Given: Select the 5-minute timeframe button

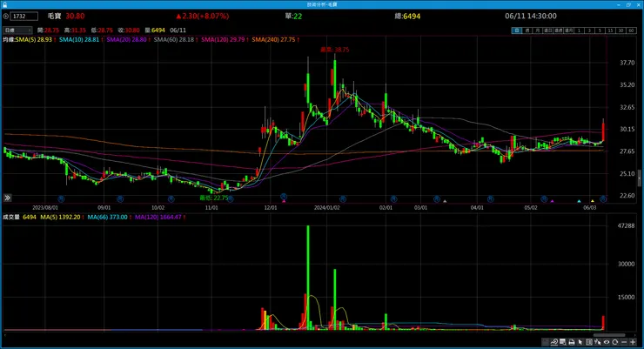Looking at the screenshot, I should click(x=600, y=30).
